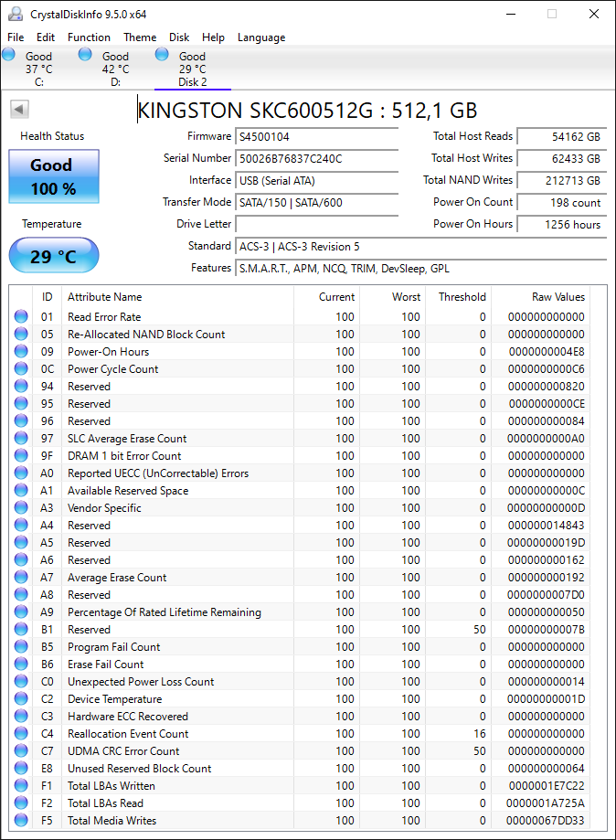Click the status icon for Hardware ECC Recovered
This screenshot has width=616, height=840.
point(21,717)
